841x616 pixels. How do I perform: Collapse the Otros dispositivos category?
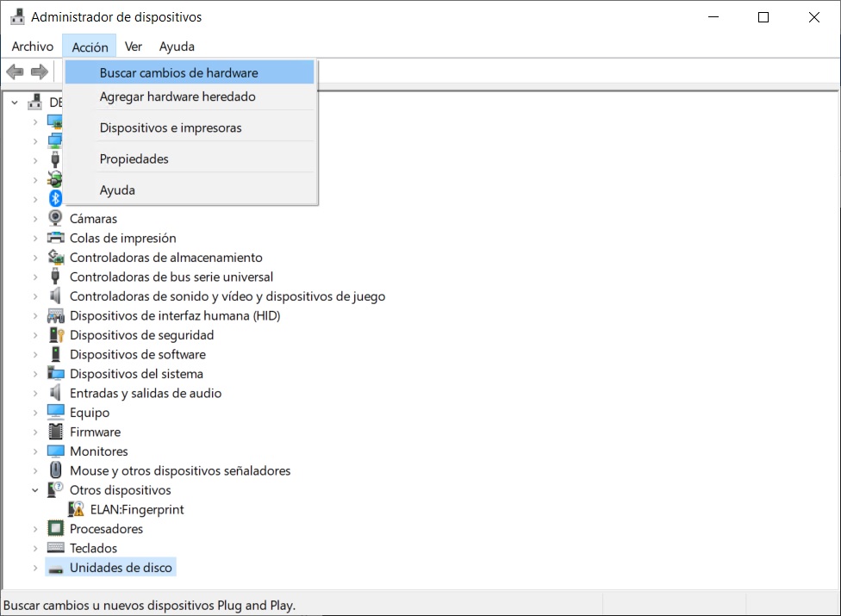coord(35,490)
